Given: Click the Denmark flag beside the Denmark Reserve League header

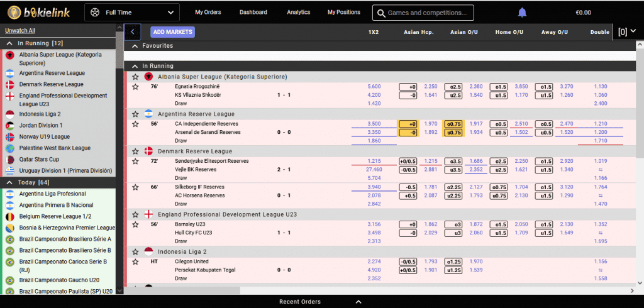Looking at the screenshot, I should 148,151.
